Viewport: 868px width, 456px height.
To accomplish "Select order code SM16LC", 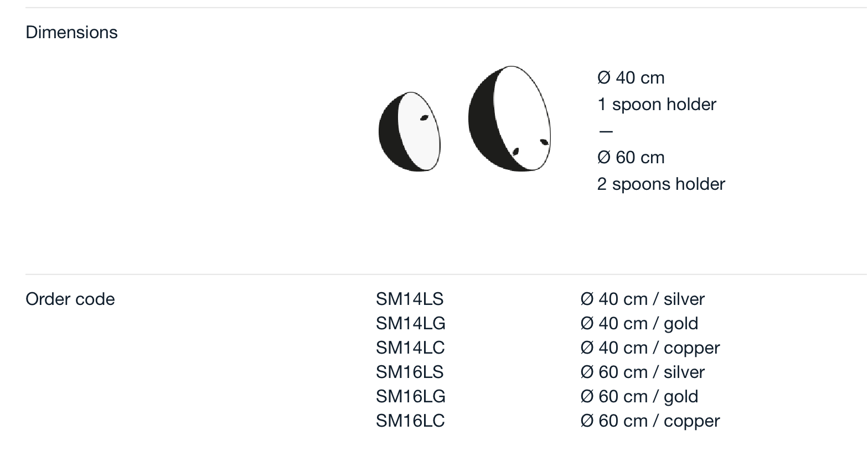I will tap(410, 421).
